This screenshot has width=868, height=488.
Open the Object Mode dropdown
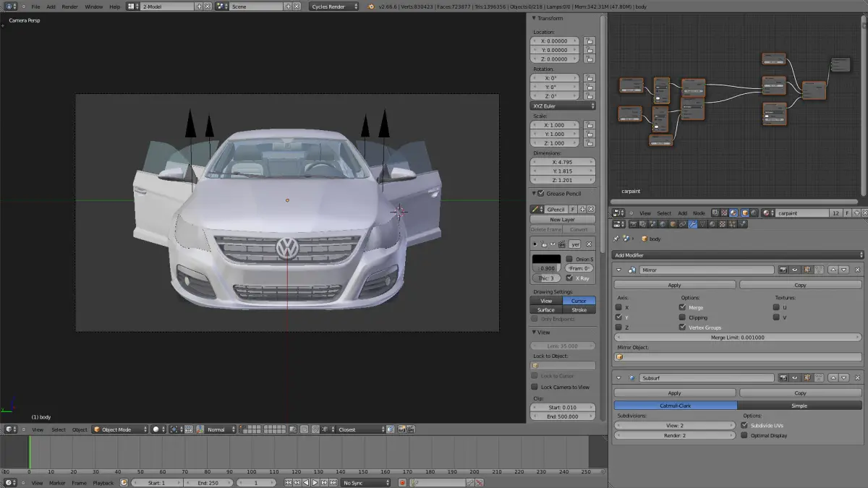click(x=119, y=429)
